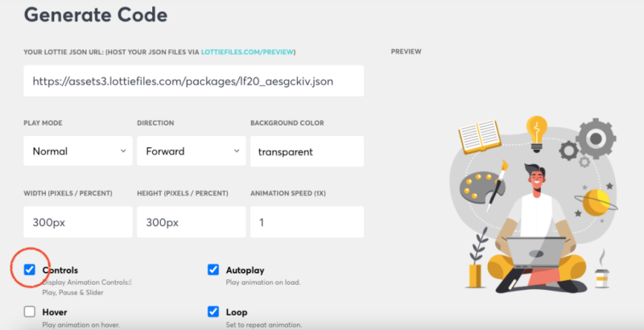The width and height of the screenshot is (644, 330).
Task: Open the Play Mode dropdown
Action: click(77, 151)
